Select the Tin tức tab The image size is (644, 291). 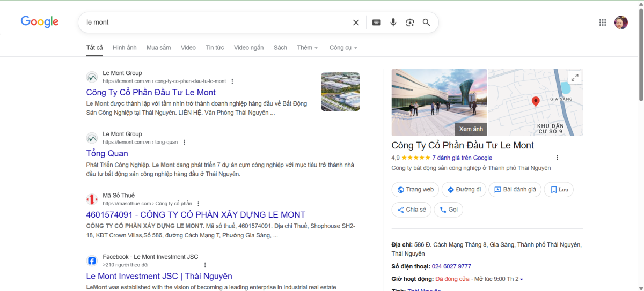click(215, 48)
